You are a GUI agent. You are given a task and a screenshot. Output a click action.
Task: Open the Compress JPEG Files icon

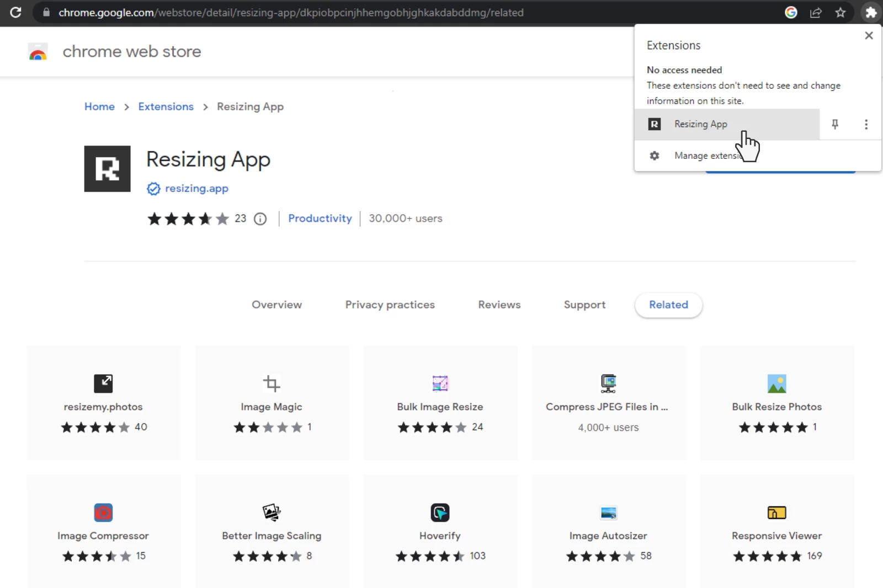[608, 383]
